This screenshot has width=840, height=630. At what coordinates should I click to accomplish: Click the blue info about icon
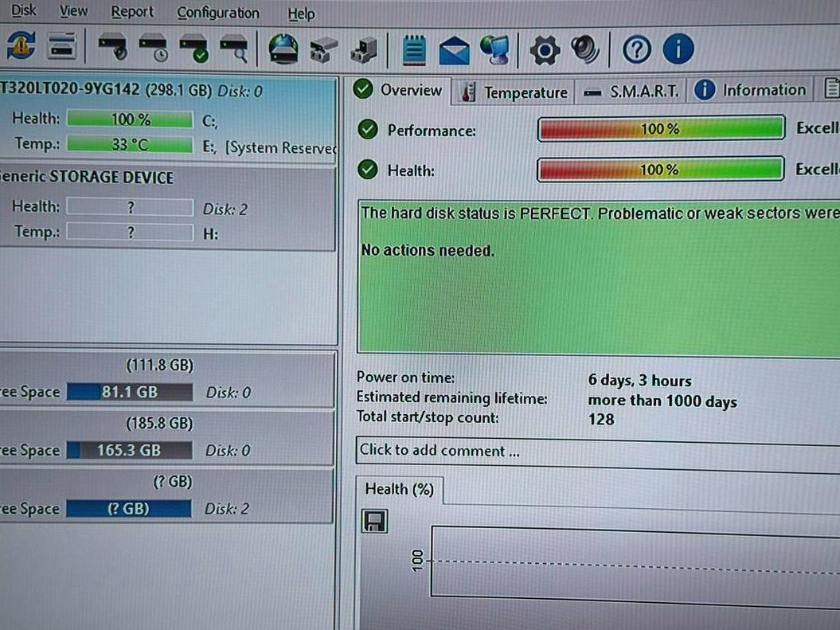pyautogui.click(x=678, y=50)
